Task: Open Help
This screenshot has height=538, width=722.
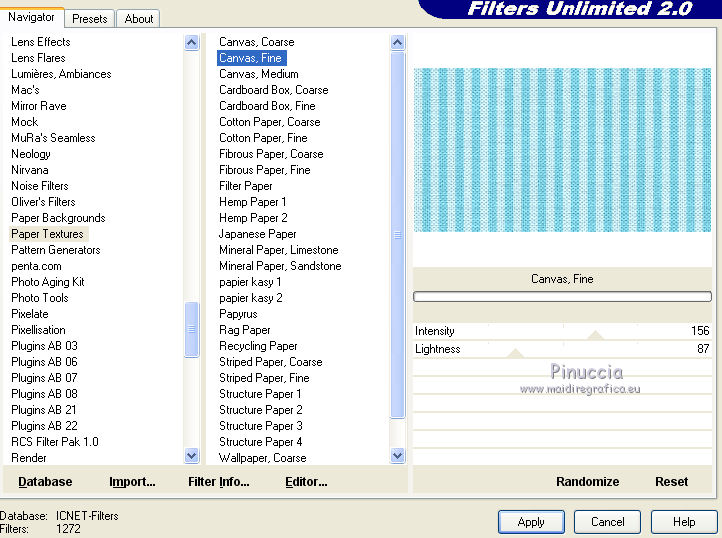Action: point(684,522)
